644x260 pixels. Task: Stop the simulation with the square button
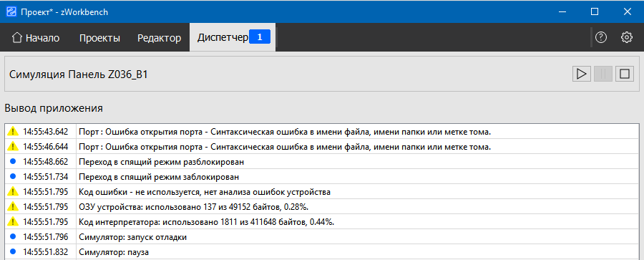tap(624, 74)
